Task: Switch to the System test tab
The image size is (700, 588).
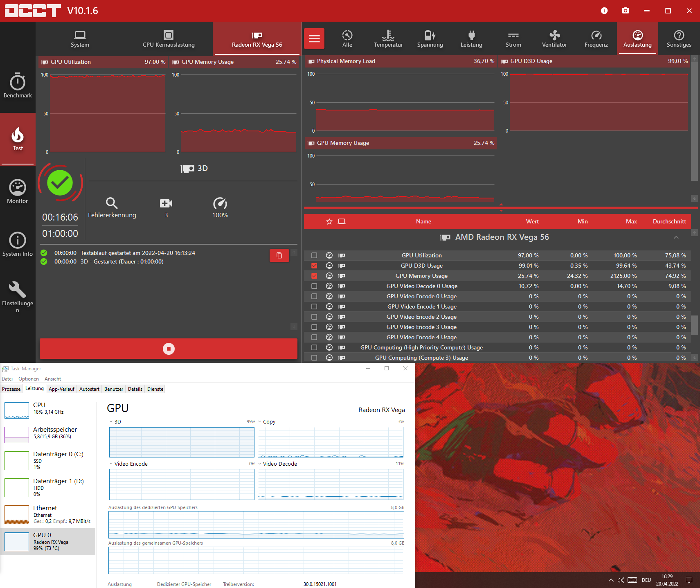Action: (x=80, y=39)
